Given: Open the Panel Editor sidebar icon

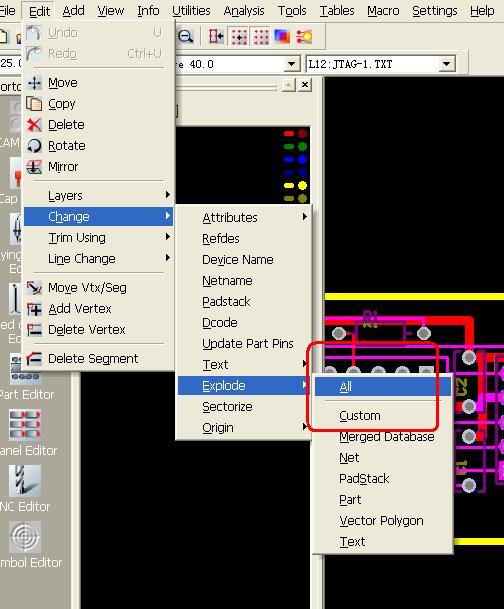Looking at the screenshot, I should (x=24, y=425).
